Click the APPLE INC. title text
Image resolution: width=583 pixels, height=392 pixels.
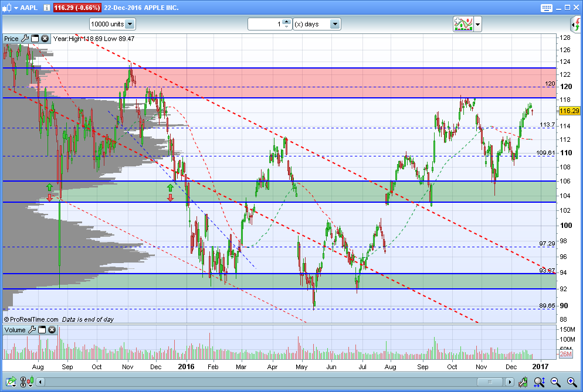tap(161, 8)
